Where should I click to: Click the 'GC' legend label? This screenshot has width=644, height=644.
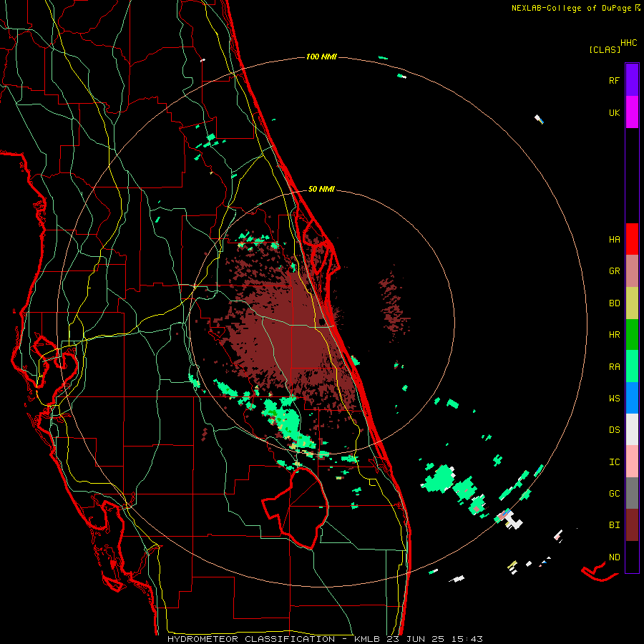coord(614,494)
